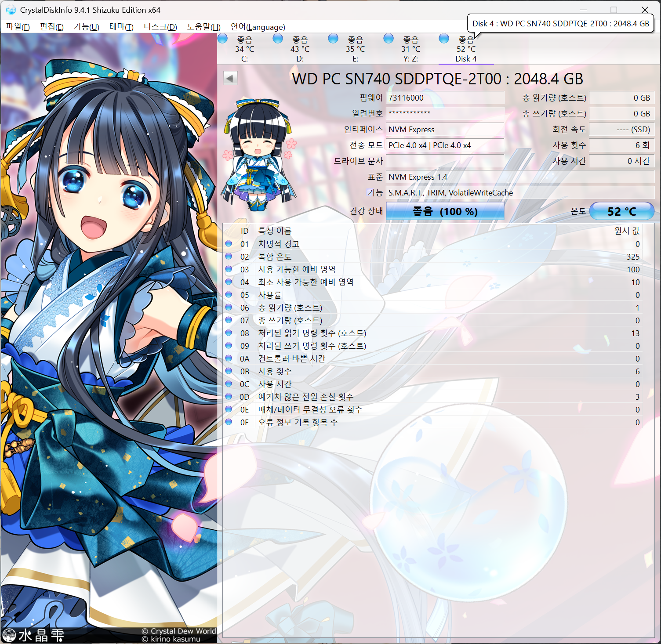Click the masked serial number field
Screen dimensions: 661x644
445,113
